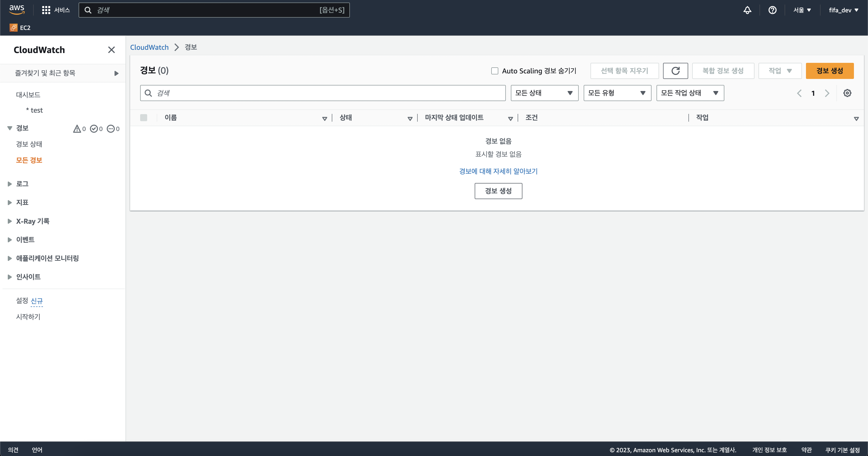
Task: Open 대시보드 in the sidebar
Action: pos(28,95)
